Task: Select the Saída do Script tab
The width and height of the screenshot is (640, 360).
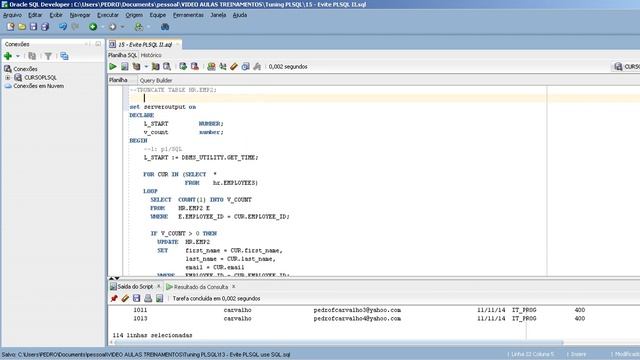Action: [x=135, y=287]
